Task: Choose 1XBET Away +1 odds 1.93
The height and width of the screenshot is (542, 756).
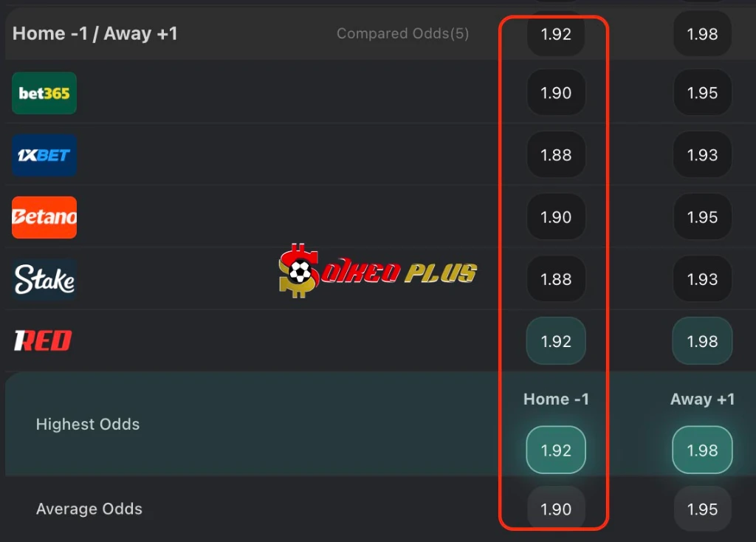Action: tap(703, 155)
